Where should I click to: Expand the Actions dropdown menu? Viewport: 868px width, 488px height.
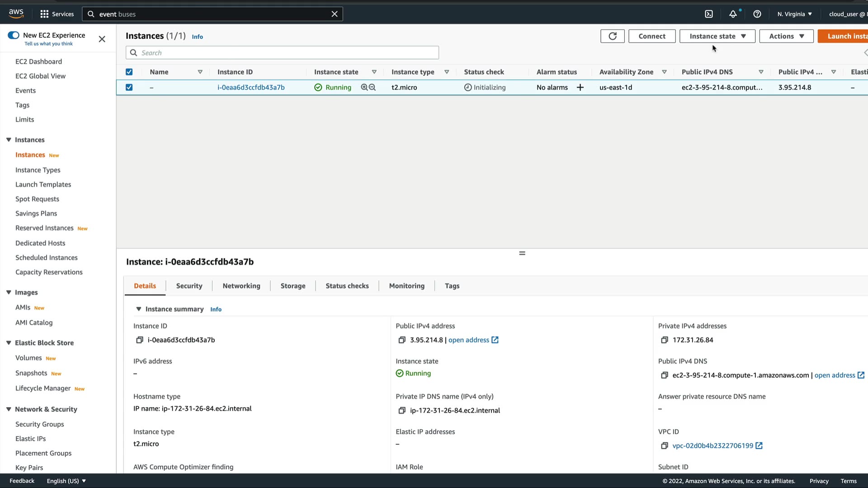pos(786,36)
